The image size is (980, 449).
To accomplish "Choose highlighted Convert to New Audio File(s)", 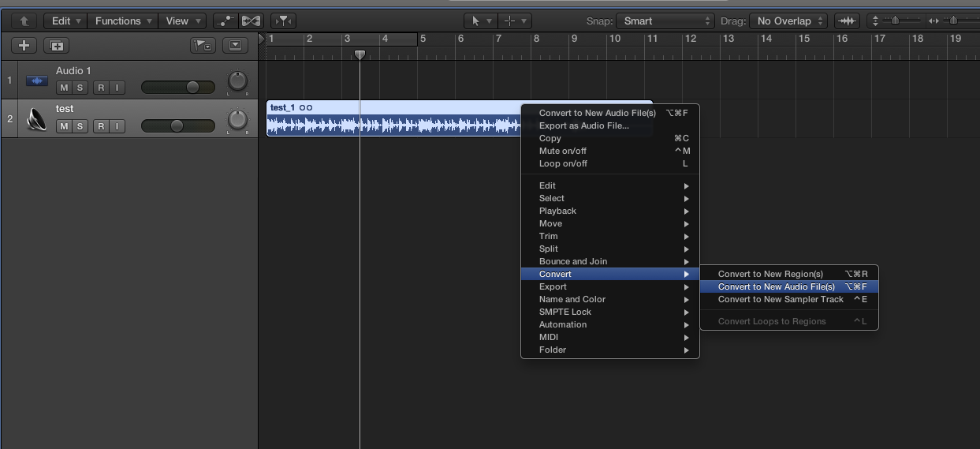I will click(789, 287).
